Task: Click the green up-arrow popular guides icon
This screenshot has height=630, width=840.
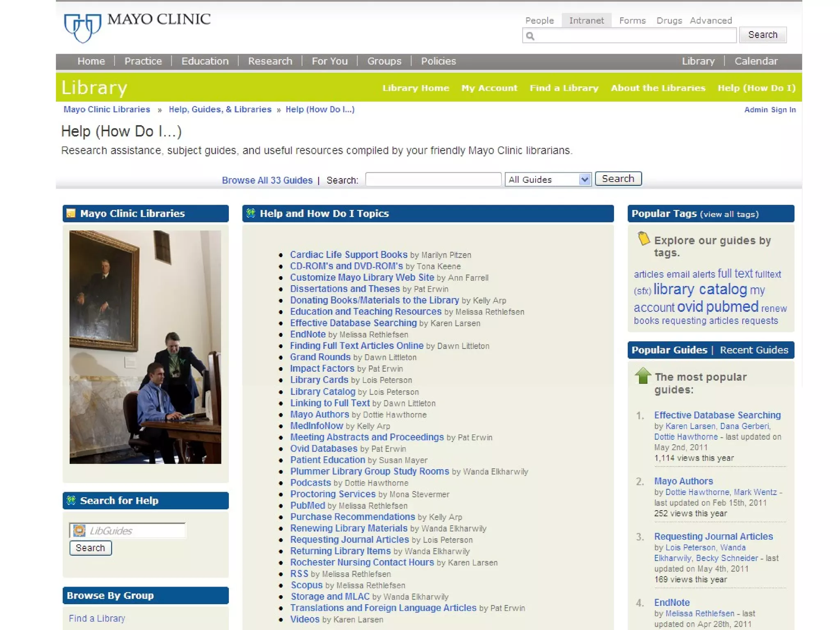Action: tap(643, 376)
